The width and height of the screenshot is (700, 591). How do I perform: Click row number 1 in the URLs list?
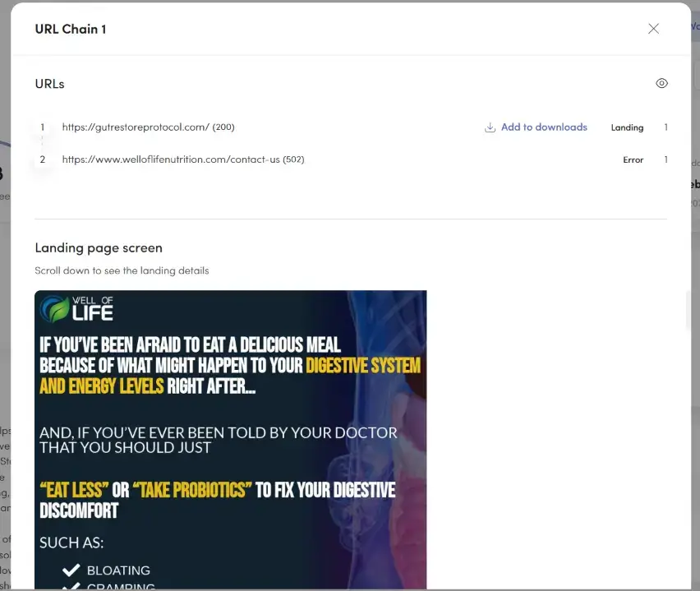point(43,127)
